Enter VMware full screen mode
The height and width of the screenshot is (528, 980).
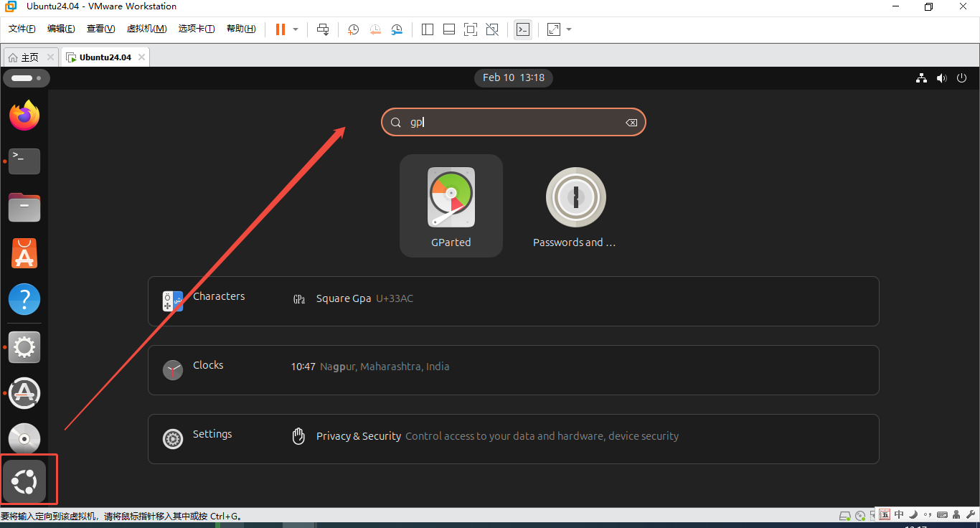tap(471, 29)
